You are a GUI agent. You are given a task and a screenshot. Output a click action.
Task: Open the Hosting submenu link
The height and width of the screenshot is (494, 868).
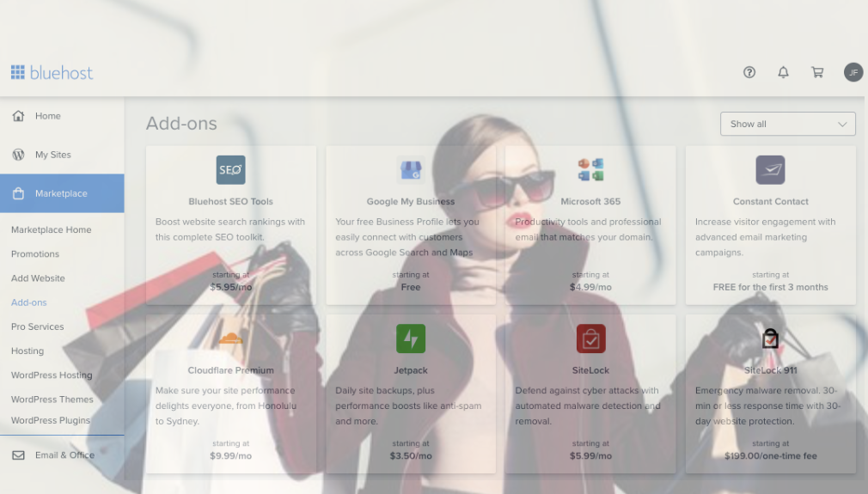(28, 351)
